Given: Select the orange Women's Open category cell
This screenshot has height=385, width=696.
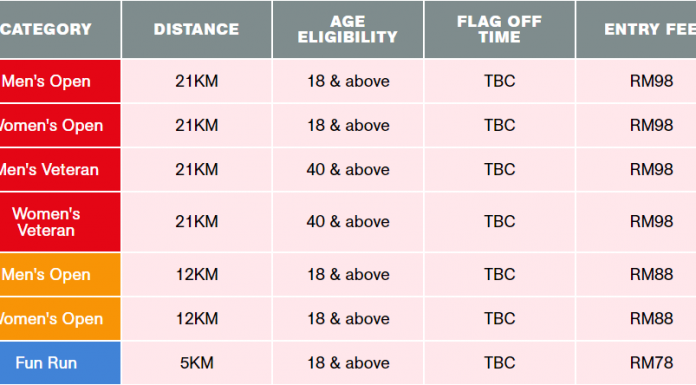Looking at the screenshot, I should (x=60, y=319).
